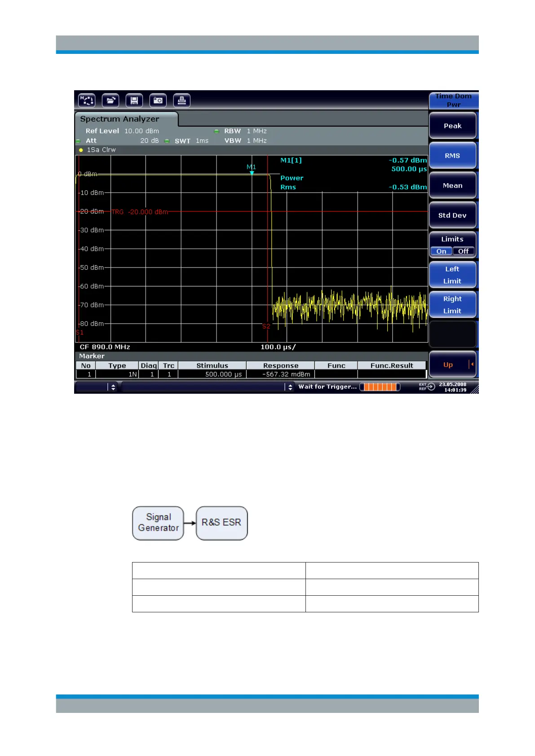This screenshot has height=756, width=535.
Task: Take a screenshot with camera icon
Action: coord(158,100)
